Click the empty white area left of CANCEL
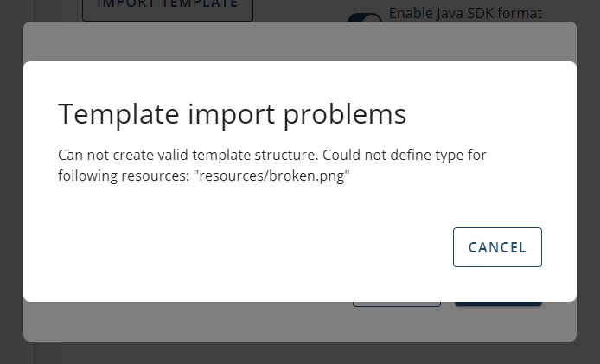600x364 pixels. click(x=259, y=247)
